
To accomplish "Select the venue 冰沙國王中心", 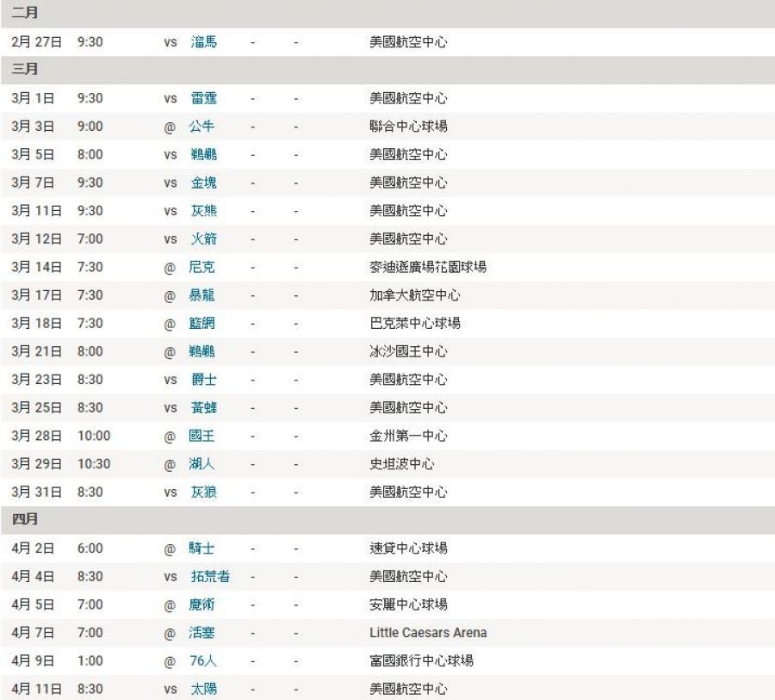I will pos(408,352).
